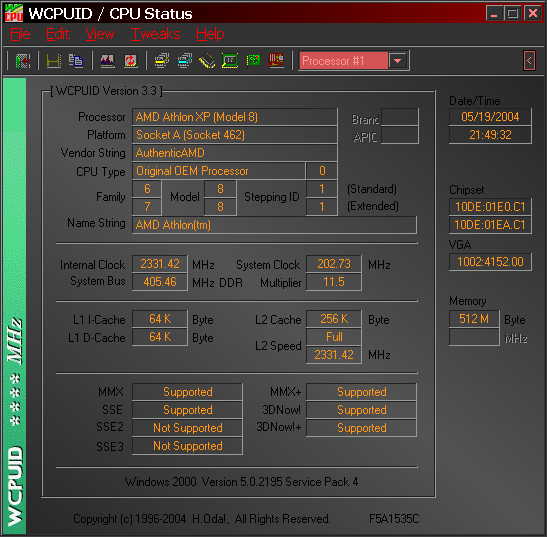547x537 pixels.
Task: Click the L2 Cache 256 K value
Action: pos(334,319)
